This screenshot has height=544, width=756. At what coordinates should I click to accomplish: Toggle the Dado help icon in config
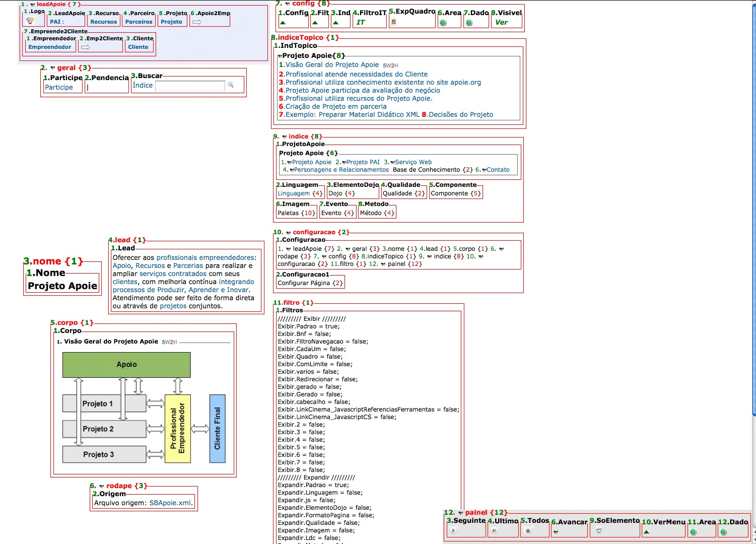coord(469,23)
